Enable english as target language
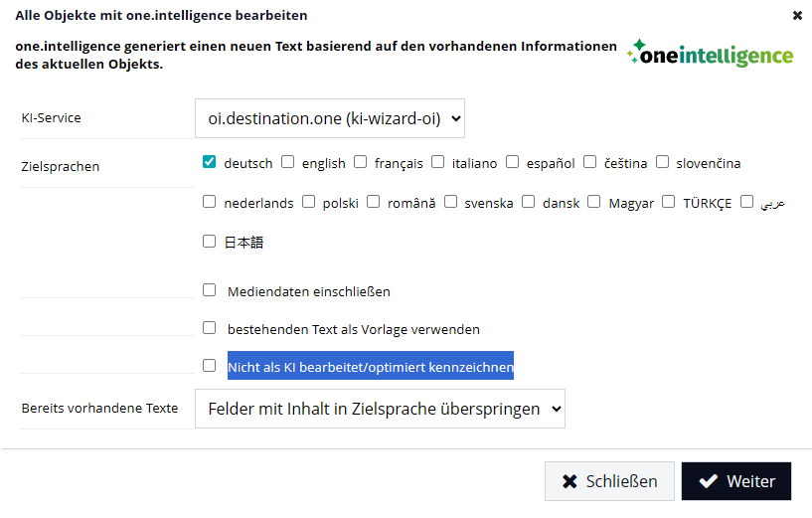The image size is (812, 518). click(288, 162)
